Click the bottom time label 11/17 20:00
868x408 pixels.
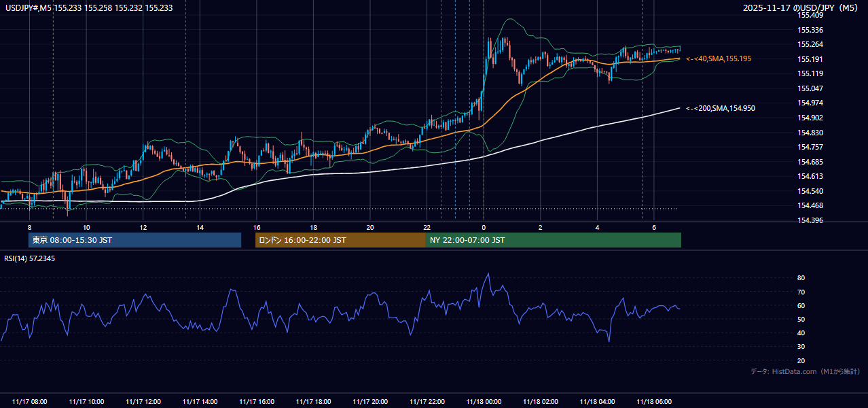click(370, 402)
